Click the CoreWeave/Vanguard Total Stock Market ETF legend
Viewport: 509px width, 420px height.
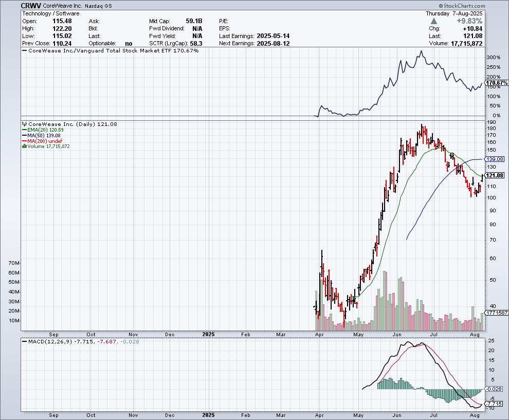point(111,50)
